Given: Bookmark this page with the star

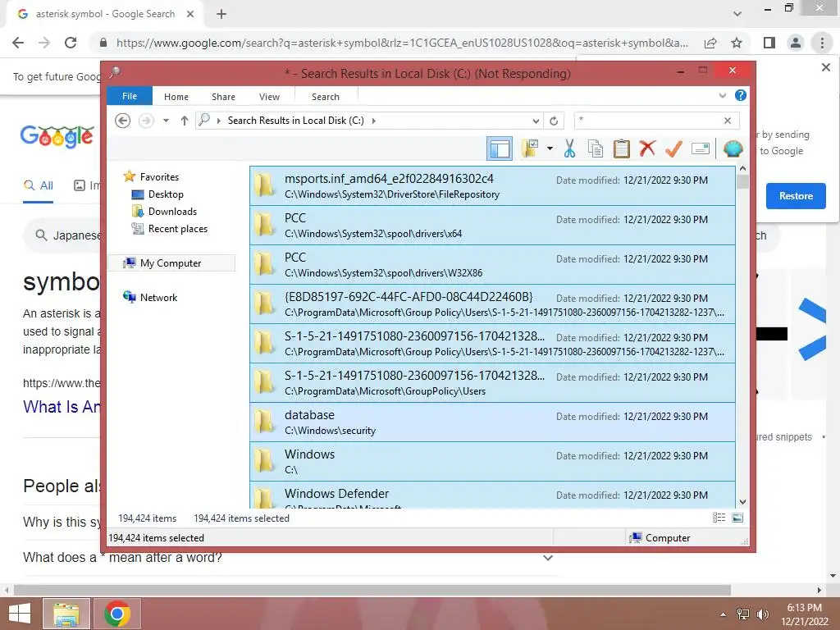Looking at the screenshot, I should (737, 43).
